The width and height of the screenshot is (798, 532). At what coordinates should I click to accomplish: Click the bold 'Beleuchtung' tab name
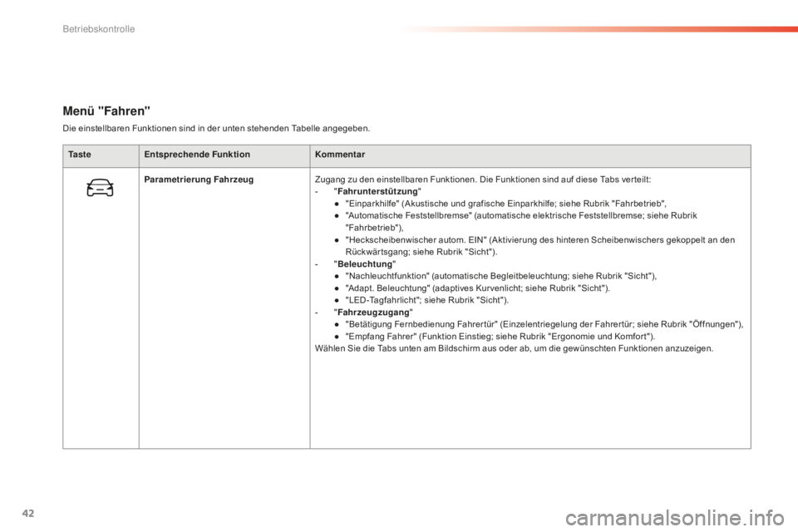coord(365,264)
